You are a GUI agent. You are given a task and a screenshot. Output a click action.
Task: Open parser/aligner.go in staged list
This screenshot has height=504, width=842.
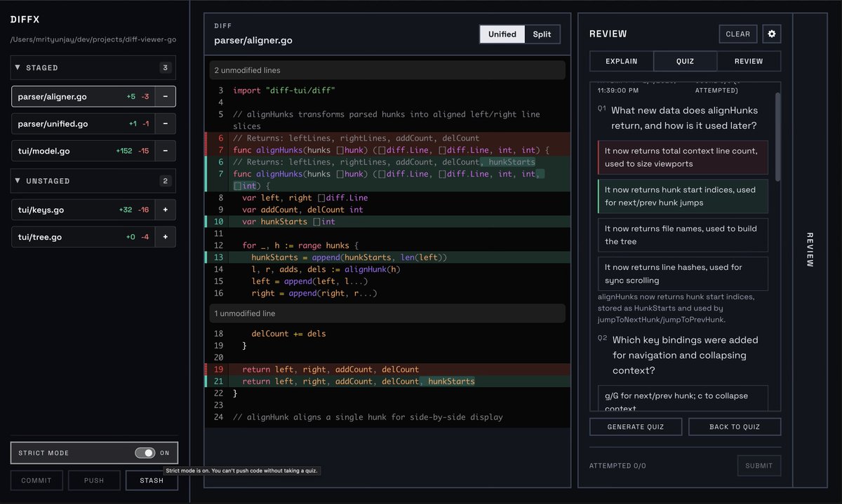(82, 97)
